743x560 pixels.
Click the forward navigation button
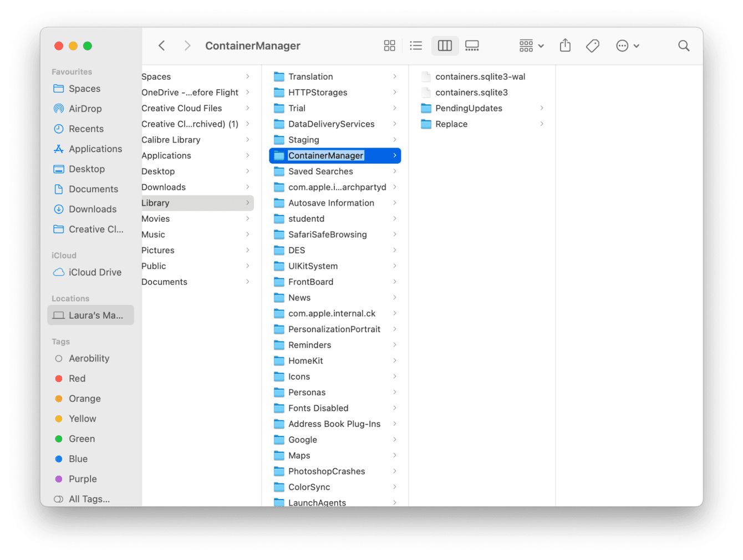click(187, 45)
